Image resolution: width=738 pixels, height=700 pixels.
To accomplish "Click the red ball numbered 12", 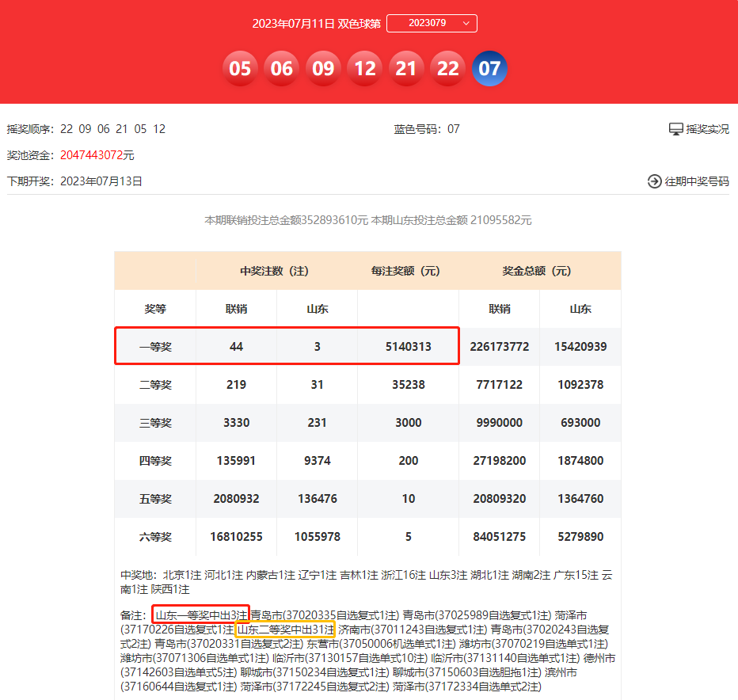I will coord(365,69).
